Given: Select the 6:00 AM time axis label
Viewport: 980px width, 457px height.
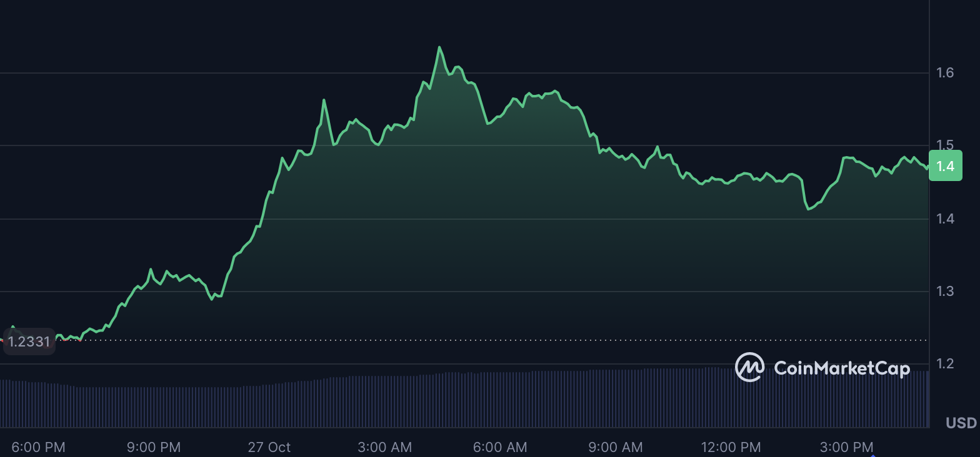Looking at the screenshot, I should tap(500, 447).
